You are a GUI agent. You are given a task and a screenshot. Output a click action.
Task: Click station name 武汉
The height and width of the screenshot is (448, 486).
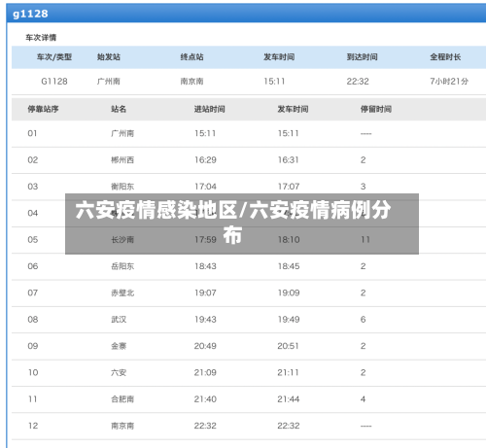tap(119, 320)
